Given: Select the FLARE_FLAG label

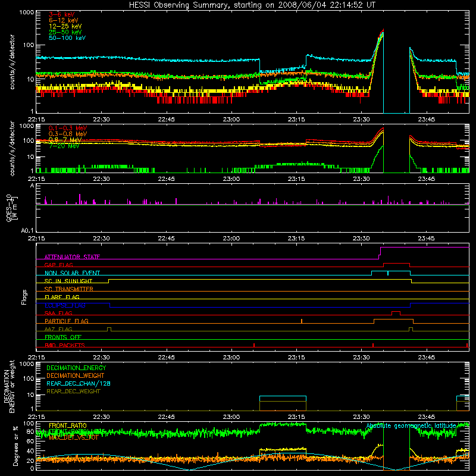Looking at the screenshot, I should click(62, 297).
